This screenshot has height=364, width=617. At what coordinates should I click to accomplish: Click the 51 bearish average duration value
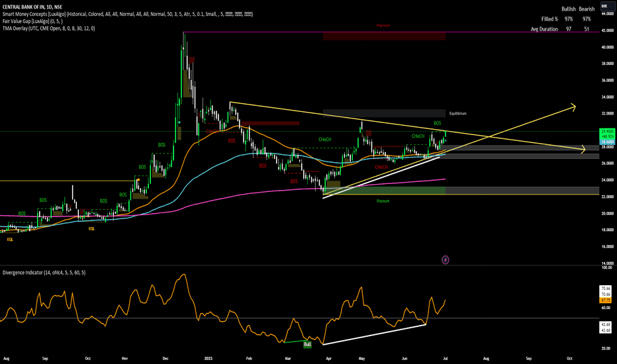click(587, 29)
